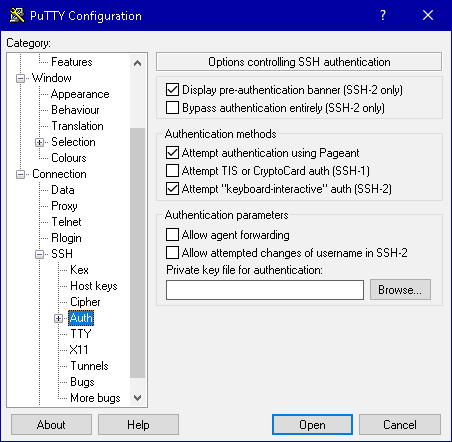Open Colours settings
The width and height of the screenshot is (452, 442).
point(69,158)
